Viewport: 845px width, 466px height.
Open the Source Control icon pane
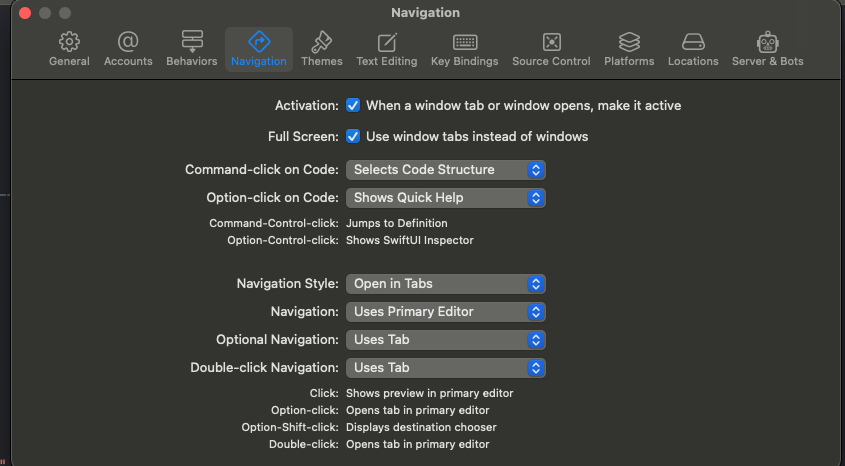click(x=551, y=42)
